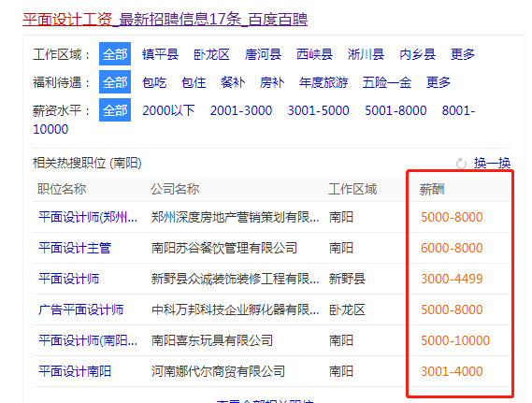Open the 平面设计主管 job link

pos(75,248)
